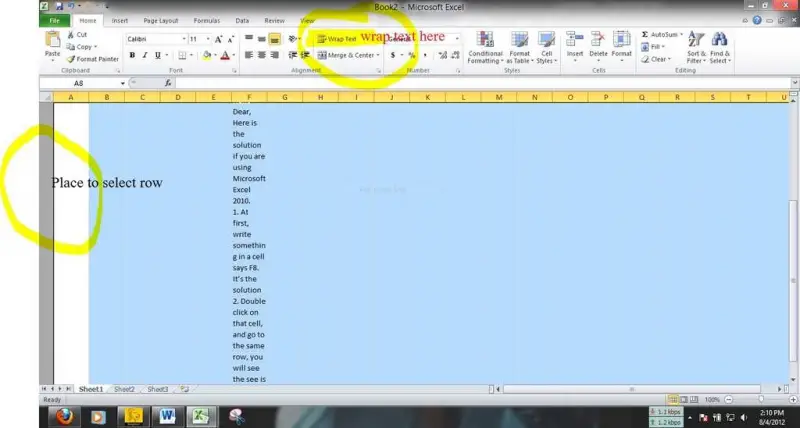Click the Copy button
Viewport: 800px width, 428px height.
point(82,46)
